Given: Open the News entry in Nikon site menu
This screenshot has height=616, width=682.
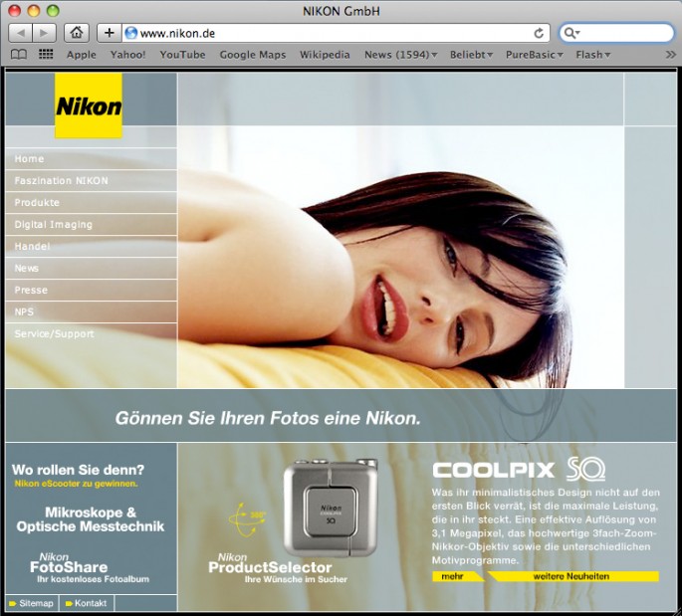Looking at the screenshot, I should click(92, 269).
